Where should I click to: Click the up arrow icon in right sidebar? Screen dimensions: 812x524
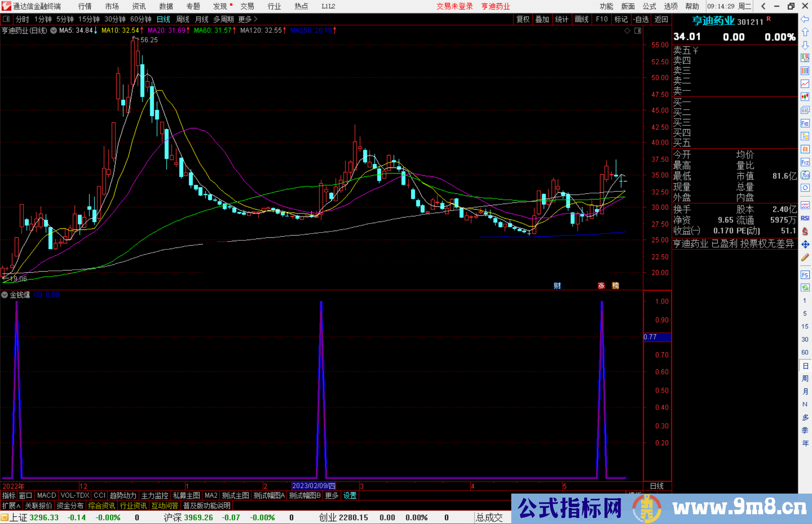pyautogui.click(x=805, y=32)
